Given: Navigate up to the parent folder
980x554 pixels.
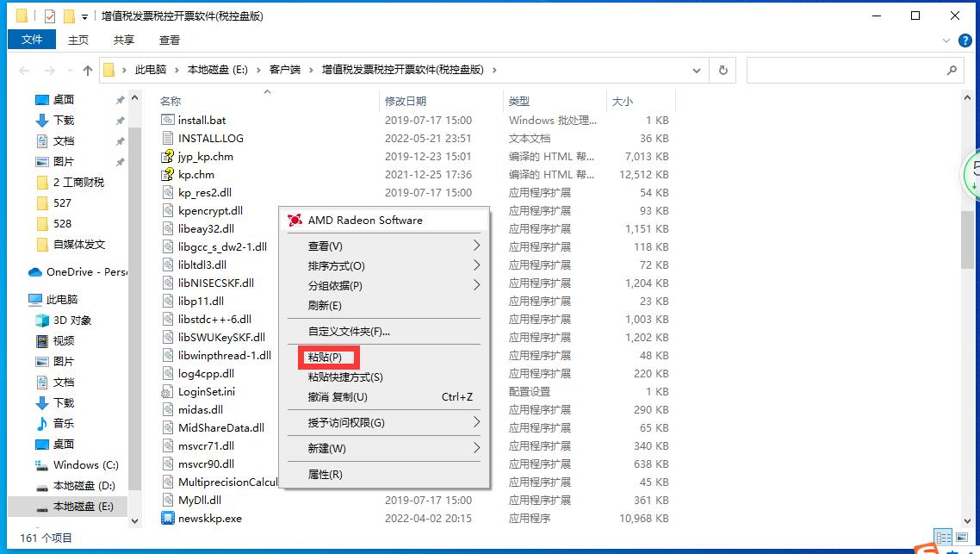Looking at the screenshot, I should [x=90, y=70].
